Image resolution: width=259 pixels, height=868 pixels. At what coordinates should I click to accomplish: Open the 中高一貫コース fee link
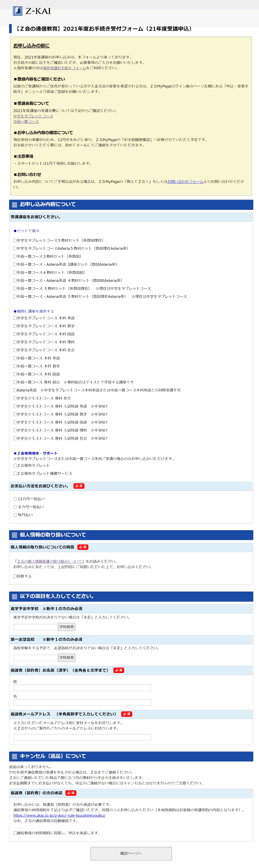tap(26, 122)
